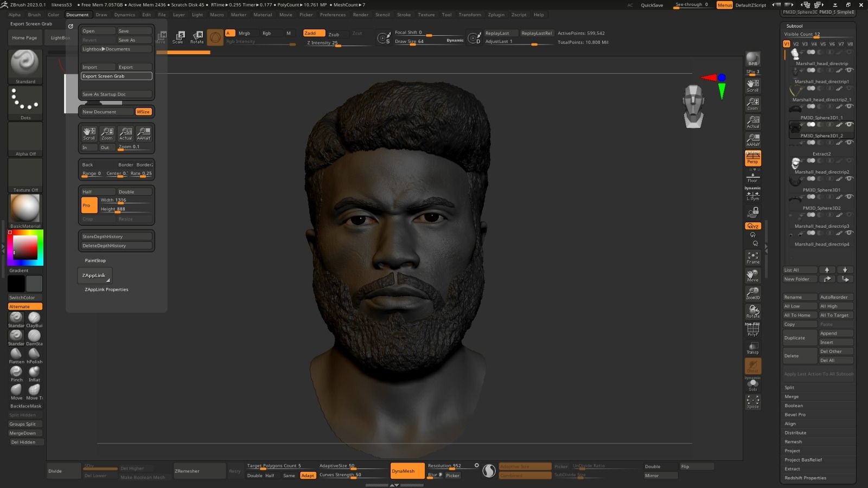Toggle Transp transparency mode

pyautogui.click(x=753, y=348)
